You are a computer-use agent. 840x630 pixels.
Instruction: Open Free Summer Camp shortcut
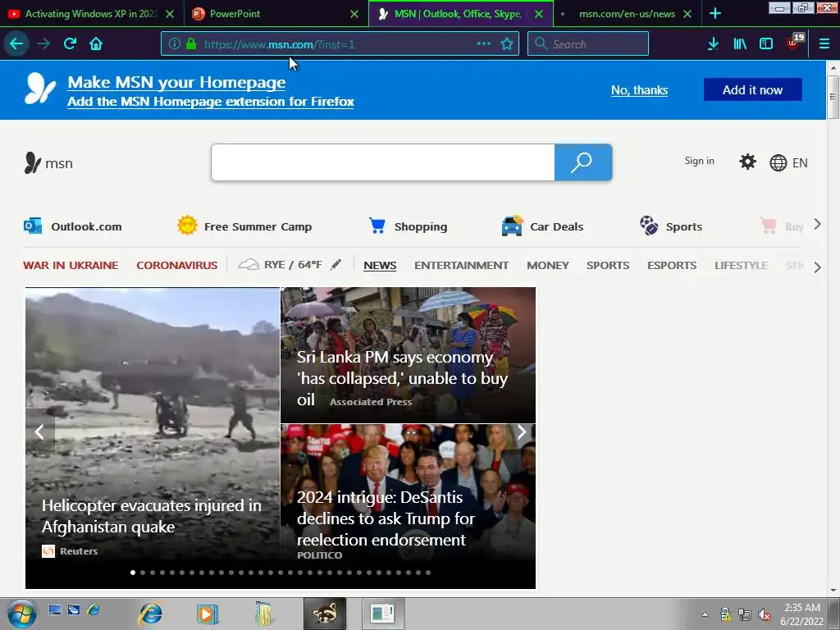(x=244, y=226)
